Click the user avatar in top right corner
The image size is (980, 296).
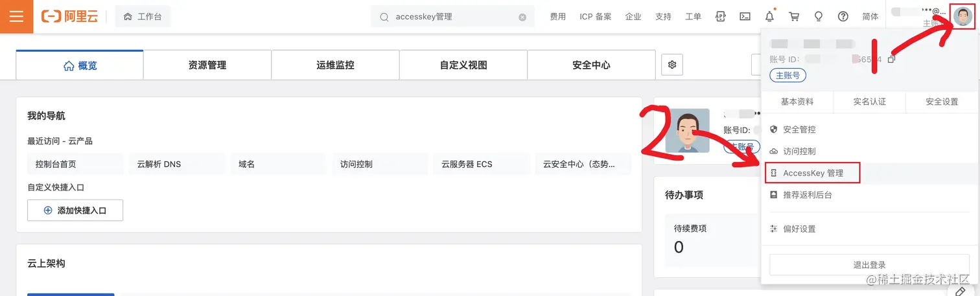(962, 16)
